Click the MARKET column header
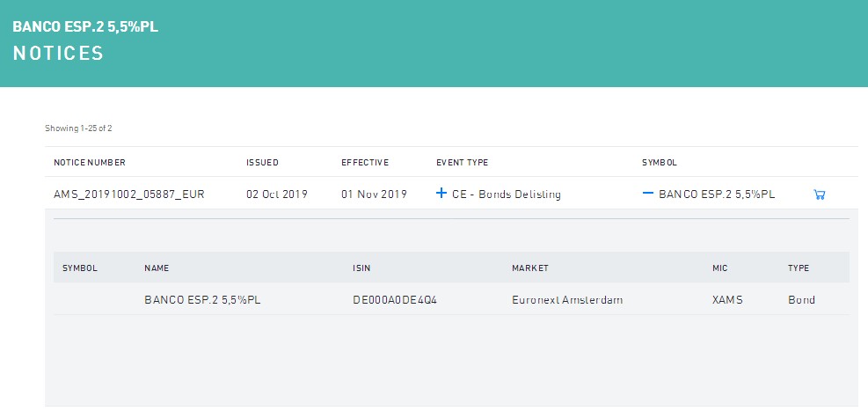 530,268
